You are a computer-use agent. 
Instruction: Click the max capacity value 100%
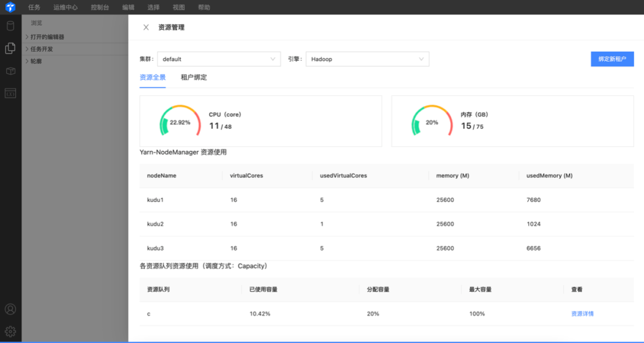(477, 314)
